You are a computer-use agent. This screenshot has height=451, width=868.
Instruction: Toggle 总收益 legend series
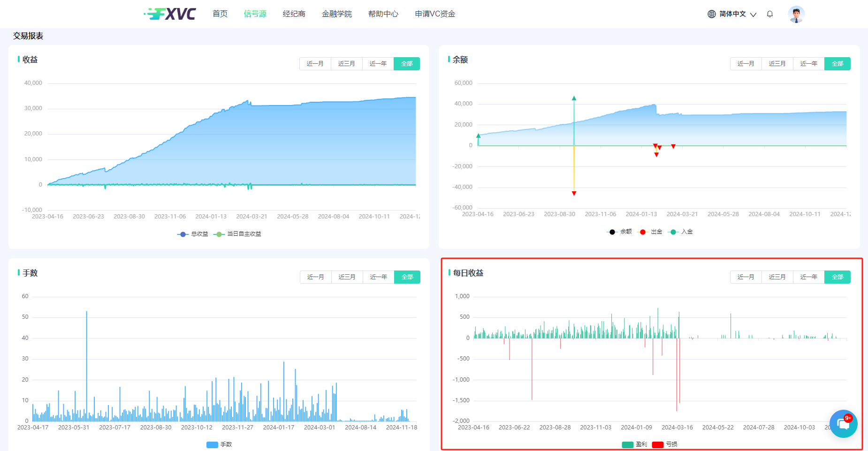coord(193,234)
